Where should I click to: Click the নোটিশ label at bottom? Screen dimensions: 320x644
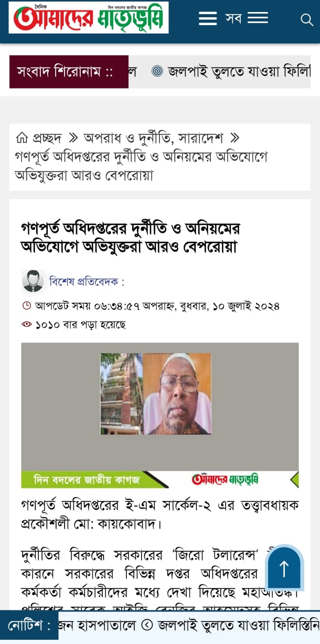(x=29, y=625)
